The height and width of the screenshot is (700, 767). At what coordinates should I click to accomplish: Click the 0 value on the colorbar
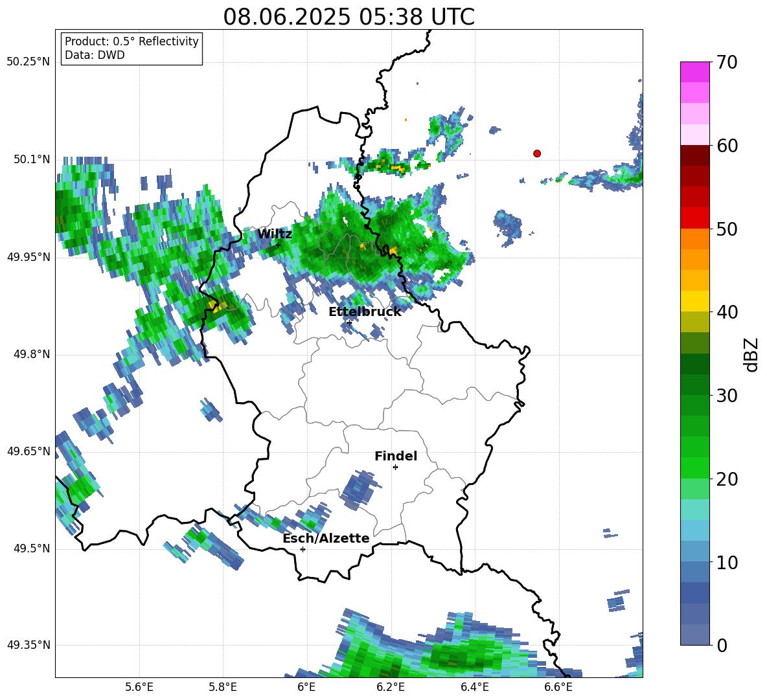(x=721, y=646)
